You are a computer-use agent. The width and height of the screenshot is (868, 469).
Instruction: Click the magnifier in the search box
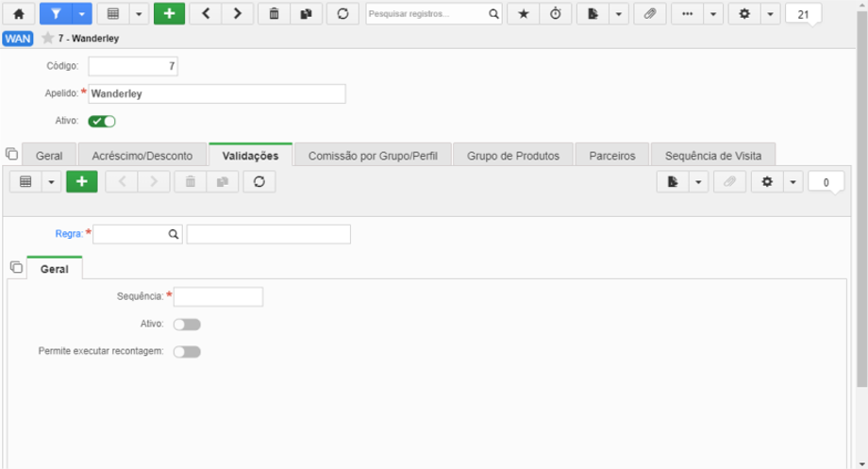tap(493, 14)
